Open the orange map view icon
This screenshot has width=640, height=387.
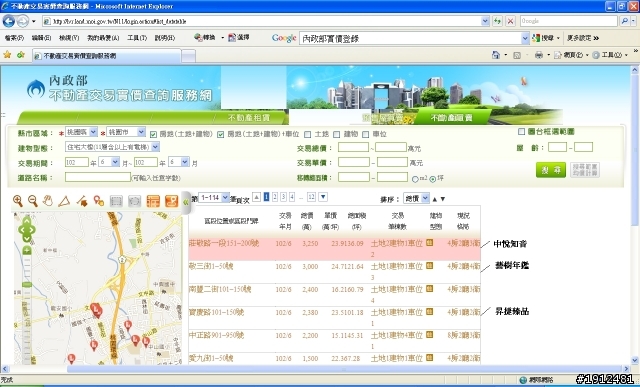pos(171,201)
